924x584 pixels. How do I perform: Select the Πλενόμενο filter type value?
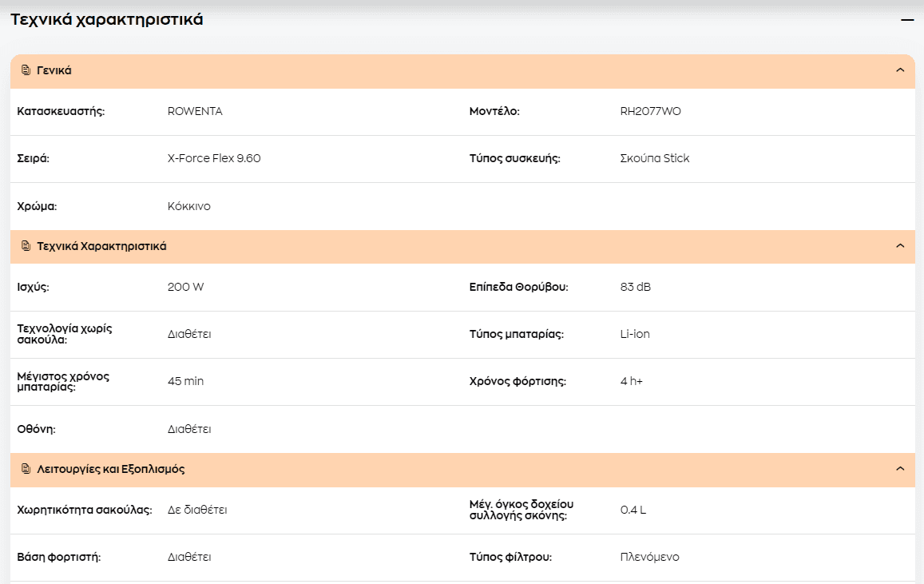[x=649, y=557]
